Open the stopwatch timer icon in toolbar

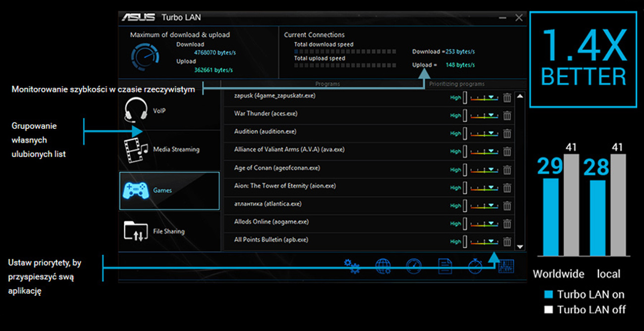point(475,266)
